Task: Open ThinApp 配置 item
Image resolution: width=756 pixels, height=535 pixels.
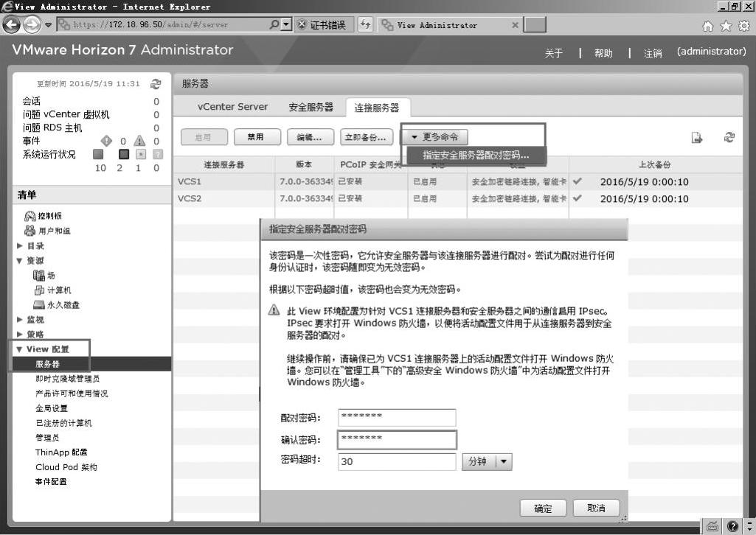Action: point(61,452)
